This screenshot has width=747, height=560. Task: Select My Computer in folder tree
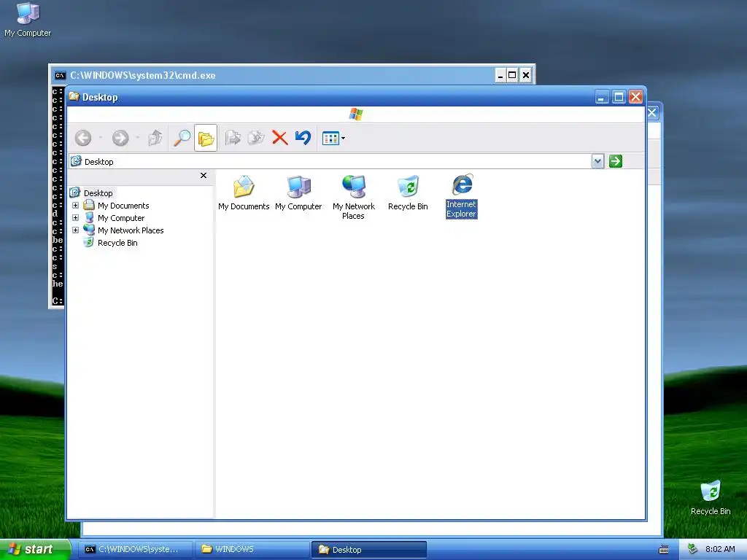(121, 218)
